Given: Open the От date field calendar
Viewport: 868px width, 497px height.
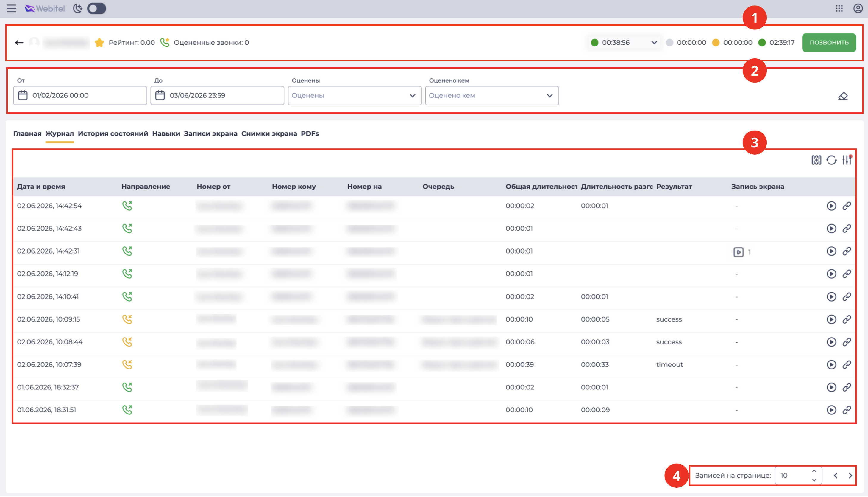Looking at the screenshot, I should [23, 95].
